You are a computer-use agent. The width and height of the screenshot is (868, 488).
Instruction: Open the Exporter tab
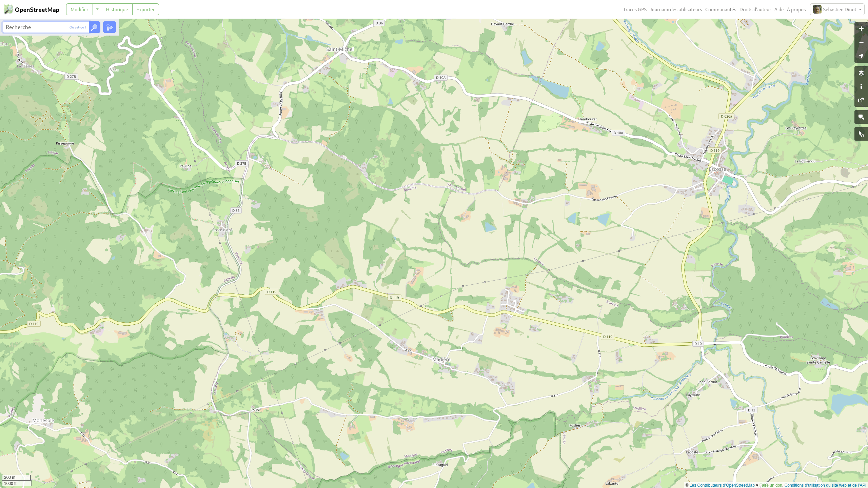pos(145,9)
